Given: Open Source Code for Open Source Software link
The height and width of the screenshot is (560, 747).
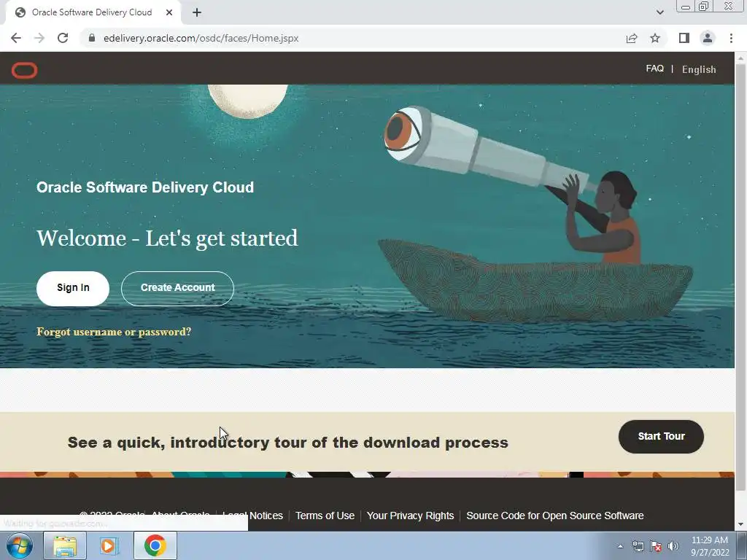Looking at the screenshot, I should pyautogui.click(x=555, y=516).
